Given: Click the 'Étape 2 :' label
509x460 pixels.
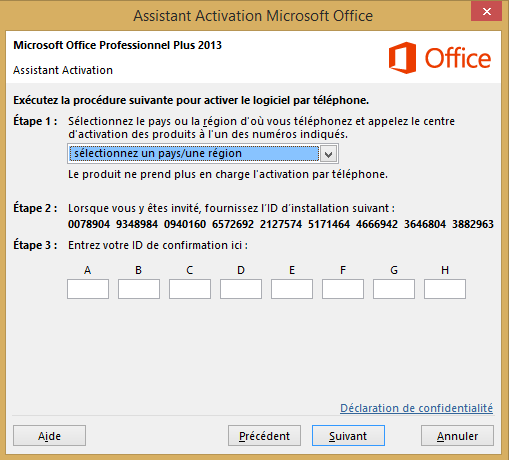Looking at the screenshot, I should tap(35, 208).
